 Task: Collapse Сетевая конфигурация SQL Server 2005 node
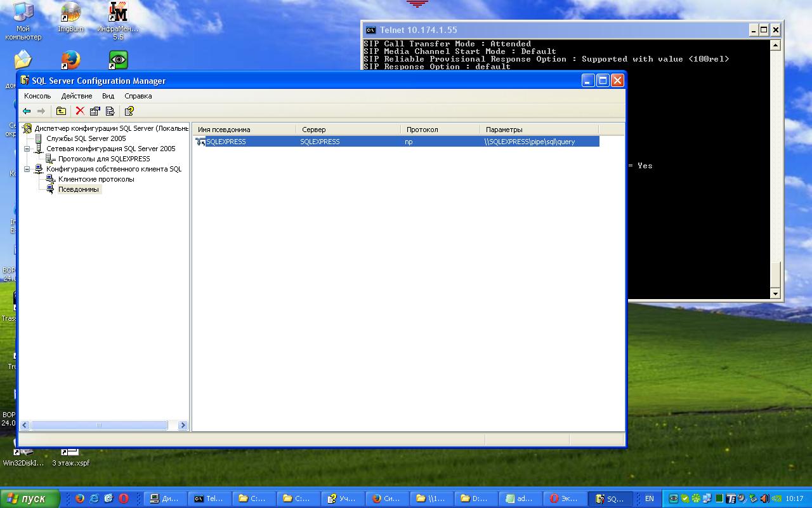tap(27, 149)
